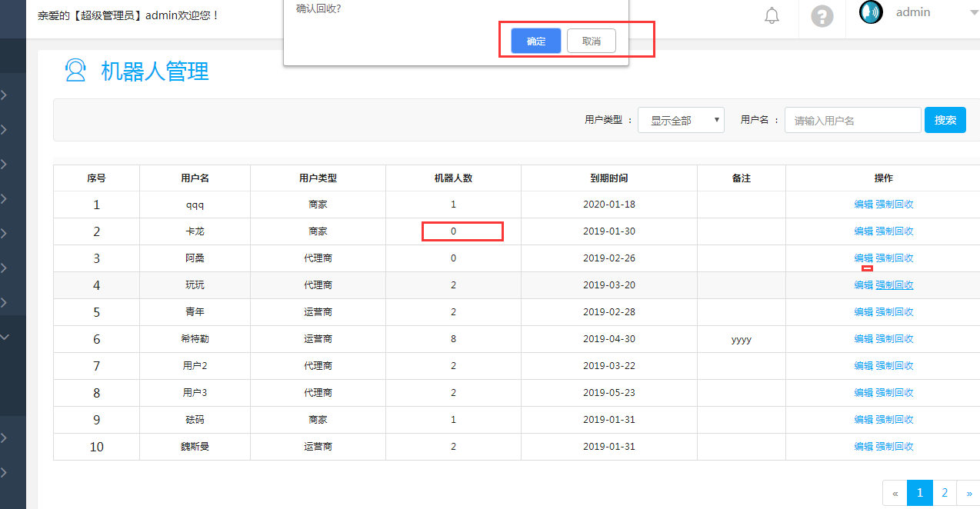Click the previous page arrow
This screenshot has width=980, height=509.
(x=895, y=493)
